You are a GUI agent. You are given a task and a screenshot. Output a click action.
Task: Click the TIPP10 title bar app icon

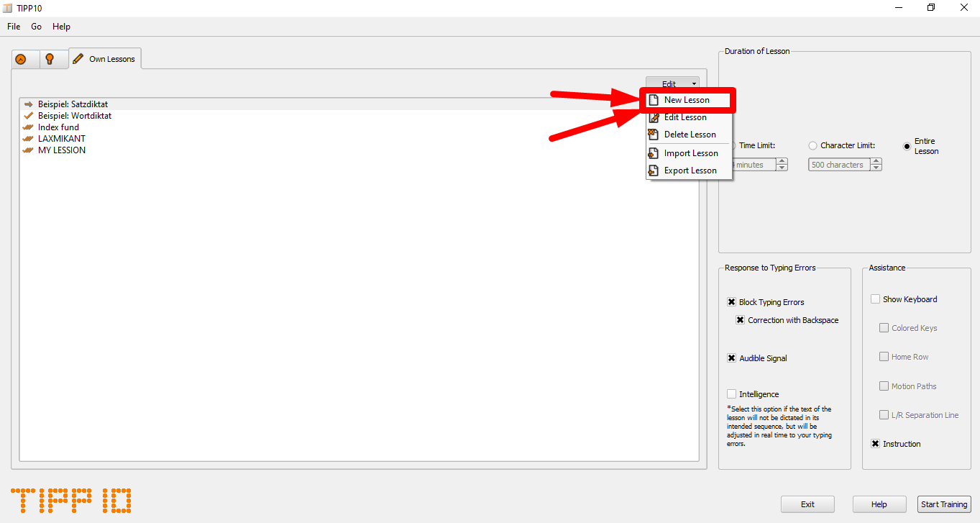7,8
